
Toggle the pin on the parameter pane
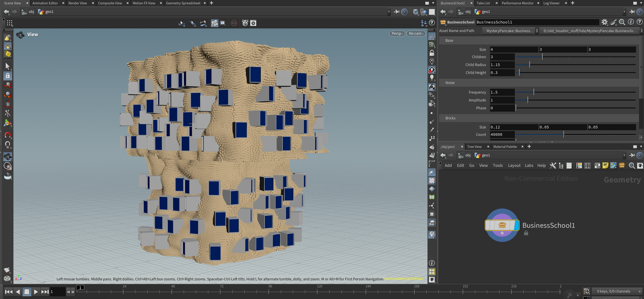pyautogui.click(x=632, y=12)
